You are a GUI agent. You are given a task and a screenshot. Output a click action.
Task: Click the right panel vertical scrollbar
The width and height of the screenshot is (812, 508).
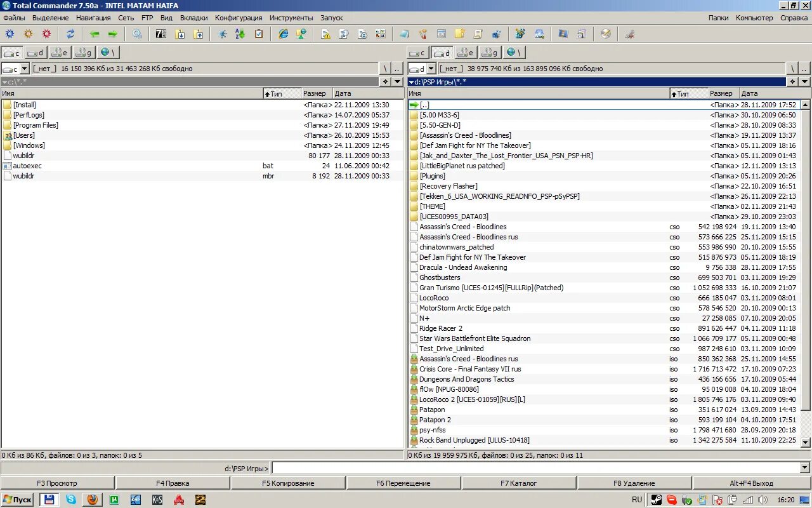(x=806, y=273)
